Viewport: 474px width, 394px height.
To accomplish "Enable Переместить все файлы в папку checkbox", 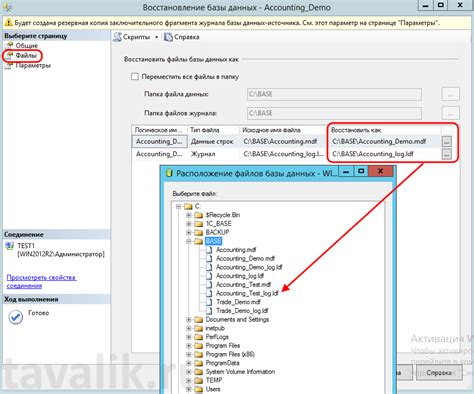I will point(135,77).
